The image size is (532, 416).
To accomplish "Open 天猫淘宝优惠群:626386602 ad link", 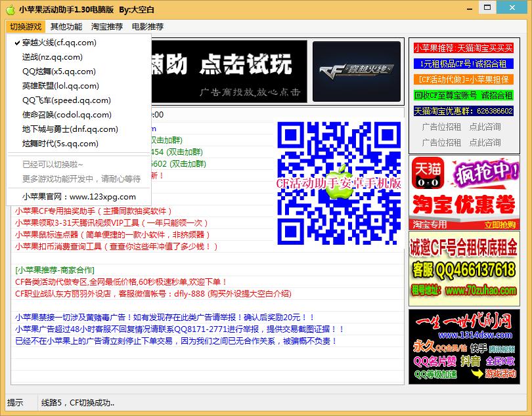I will pos(464,111).
